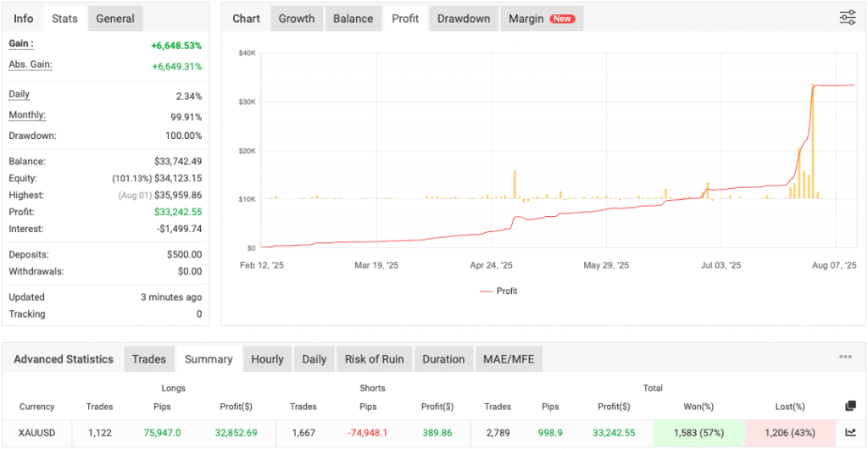Open the MAE/MFE tab

point(509,359)
